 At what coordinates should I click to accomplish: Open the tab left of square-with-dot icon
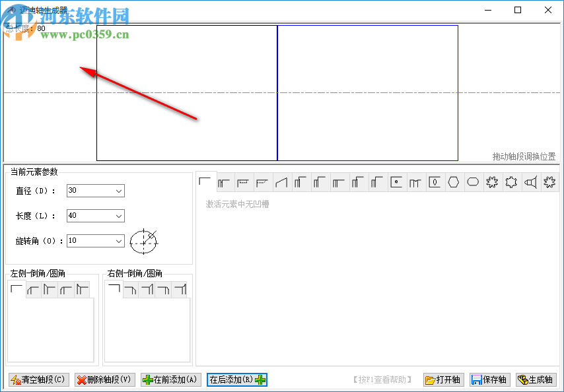coord(377,183)
